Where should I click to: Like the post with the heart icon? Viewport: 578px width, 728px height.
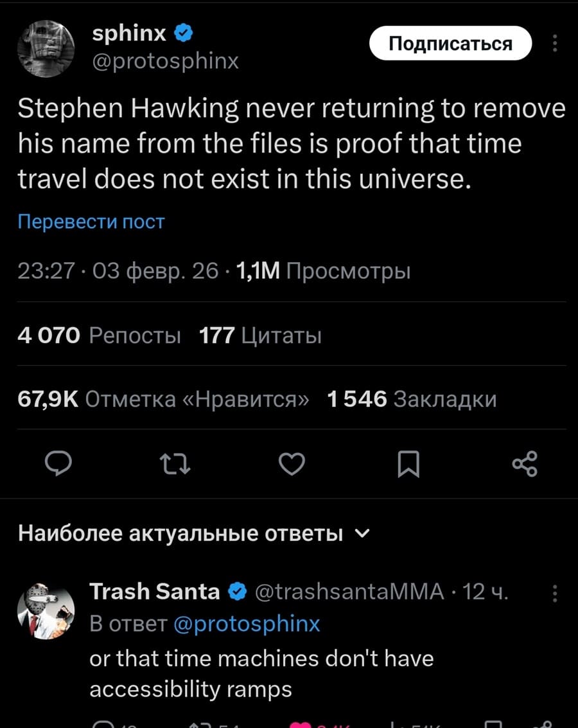292,464
